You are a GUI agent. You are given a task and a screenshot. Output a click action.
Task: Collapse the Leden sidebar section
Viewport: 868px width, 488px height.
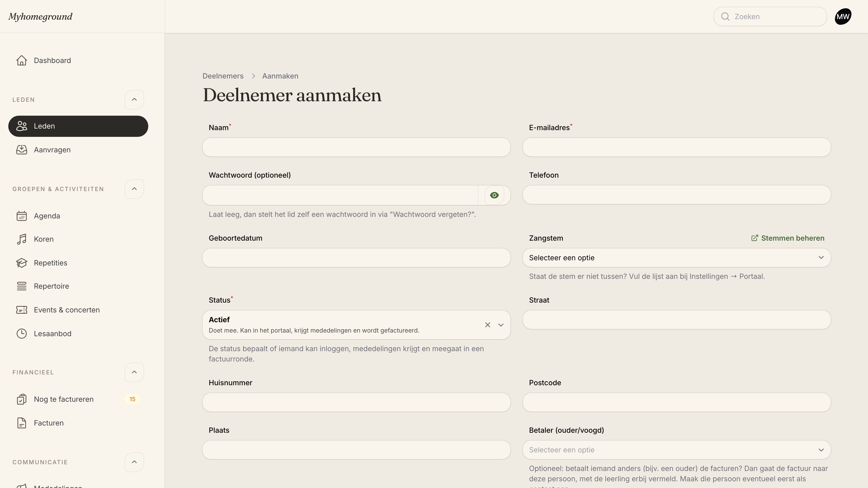(134, 99)
